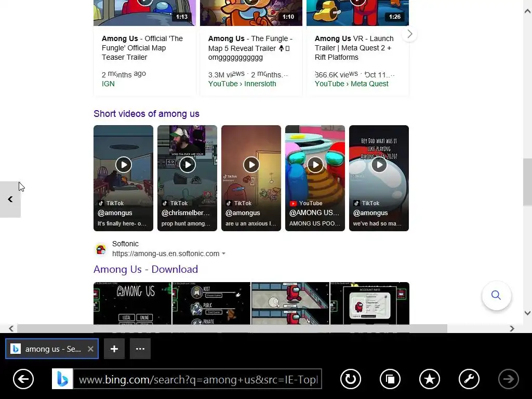Open tab options ellipsis button
This screenshot has width=532, height=399.
pyautogui.click(x=140, y=349)
